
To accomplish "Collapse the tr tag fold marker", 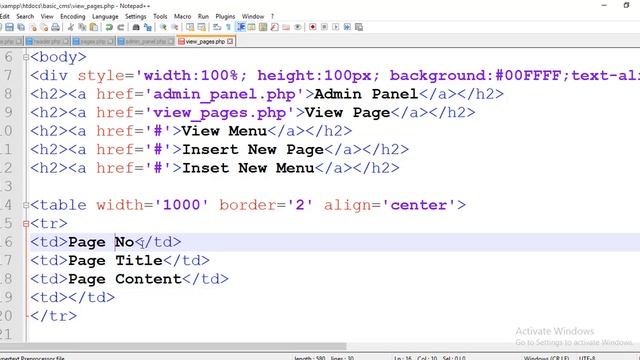I will [x=26, y=224].
